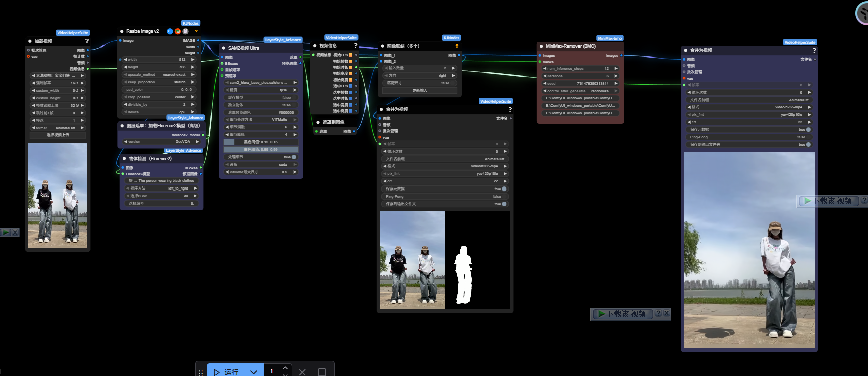Open help for the 加载视频 node

[87, 41]
